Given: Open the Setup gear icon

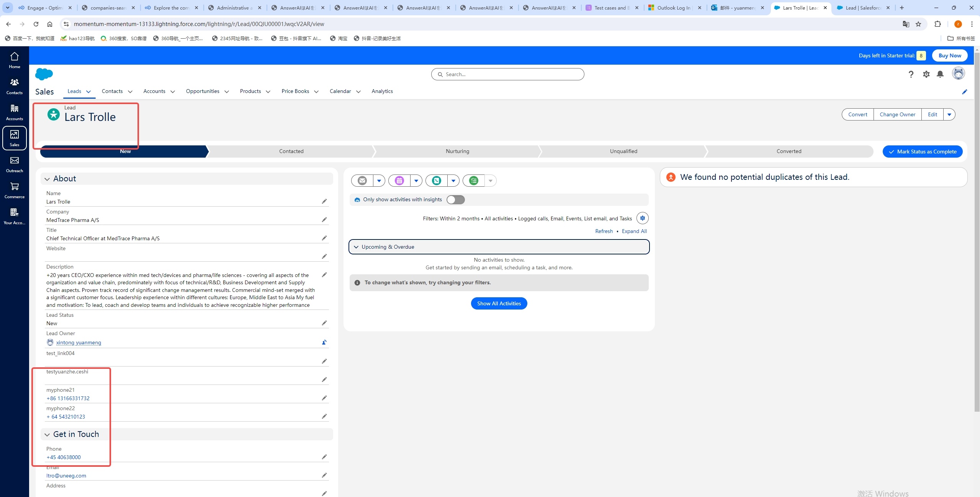Looking at the screenshot, I should point(926,74).
